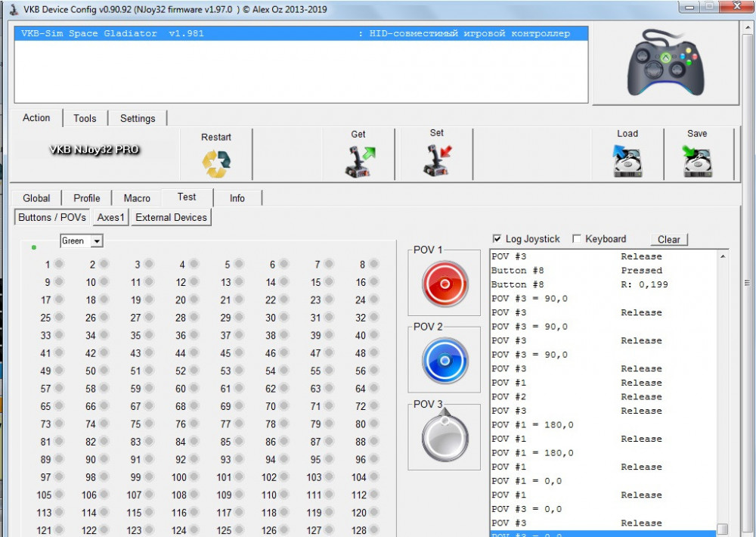The image size is (756, 537).
Task: Click the gray POV 3 indicator
Action: click(445, 437)
